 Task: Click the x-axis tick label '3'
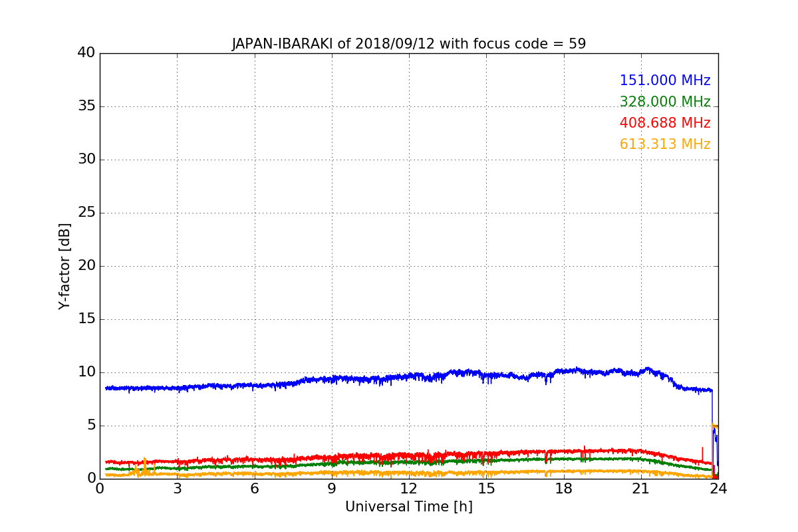coord(177,489)
